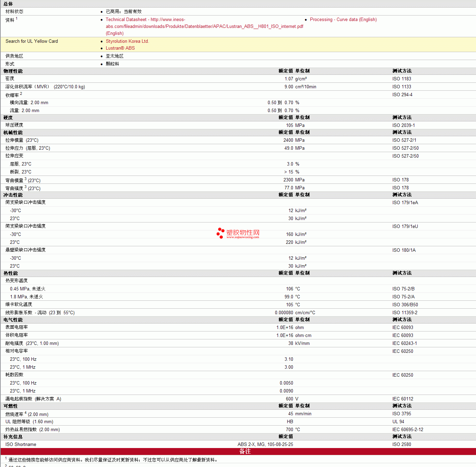
Task: Select glow wire value 700 °C
Action: point(293,429)
